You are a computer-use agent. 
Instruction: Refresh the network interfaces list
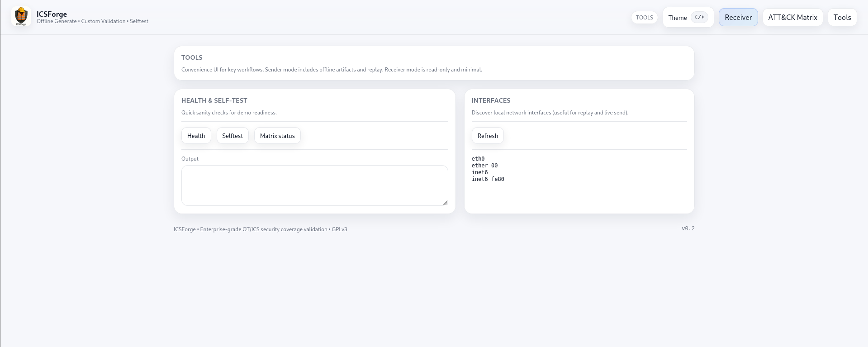pos(487,136)
